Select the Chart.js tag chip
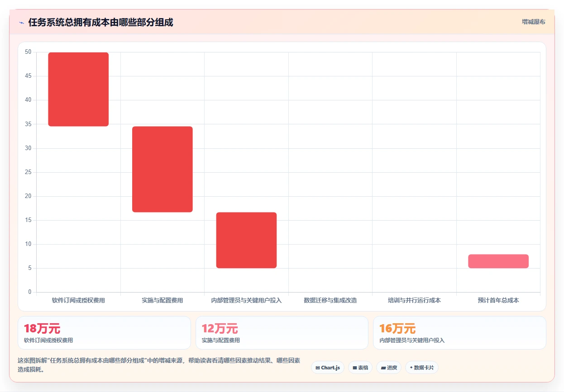This screenshot has width=564, height=392. point(328,368)
